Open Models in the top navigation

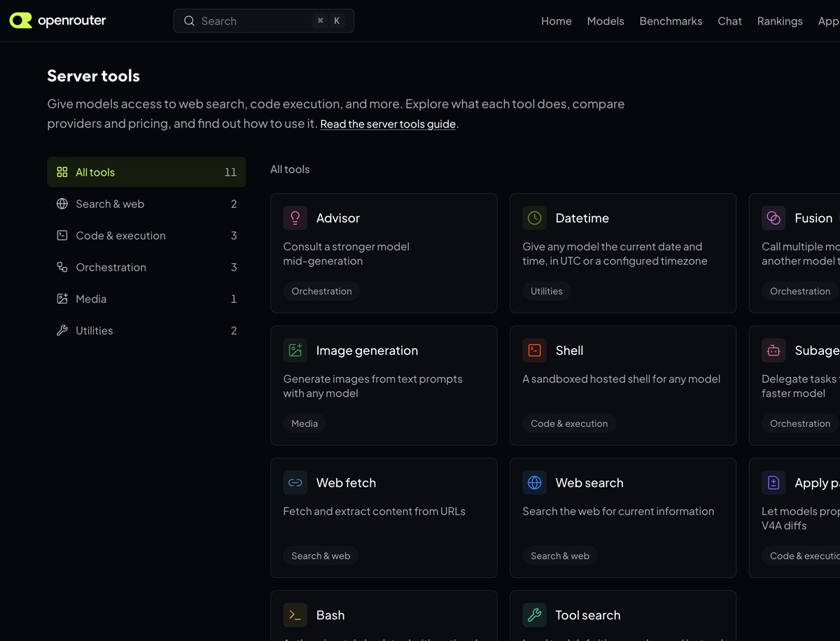coord(605,21)
